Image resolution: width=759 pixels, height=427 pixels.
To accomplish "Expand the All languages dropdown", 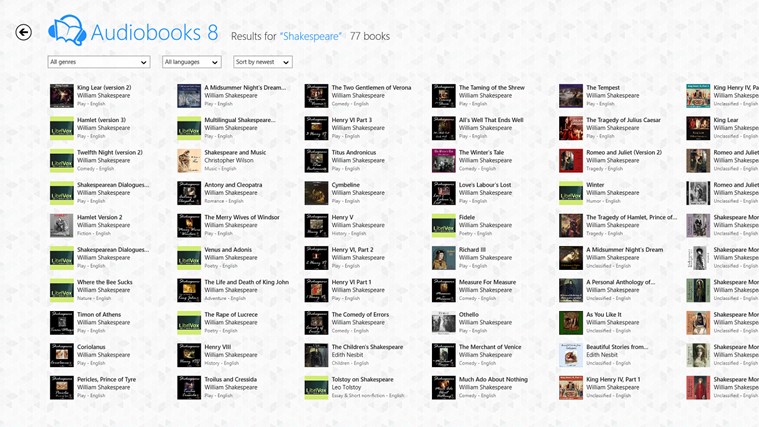I will coord(191,62).
